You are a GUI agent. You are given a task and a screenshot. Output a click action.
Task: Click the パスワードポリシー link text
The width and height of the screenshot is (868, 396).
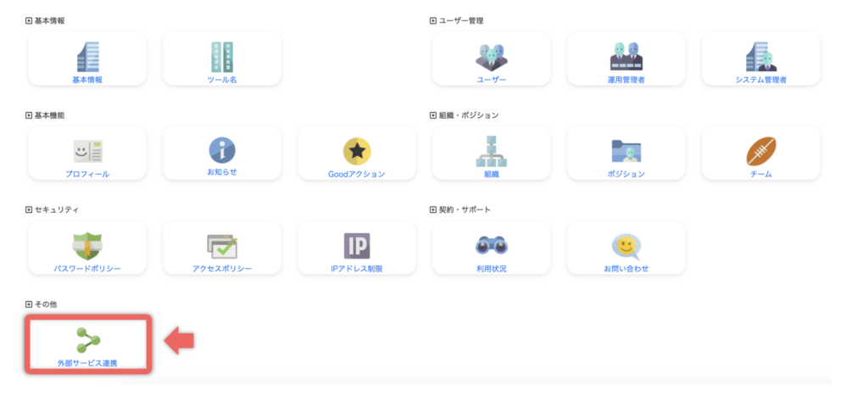87,269
